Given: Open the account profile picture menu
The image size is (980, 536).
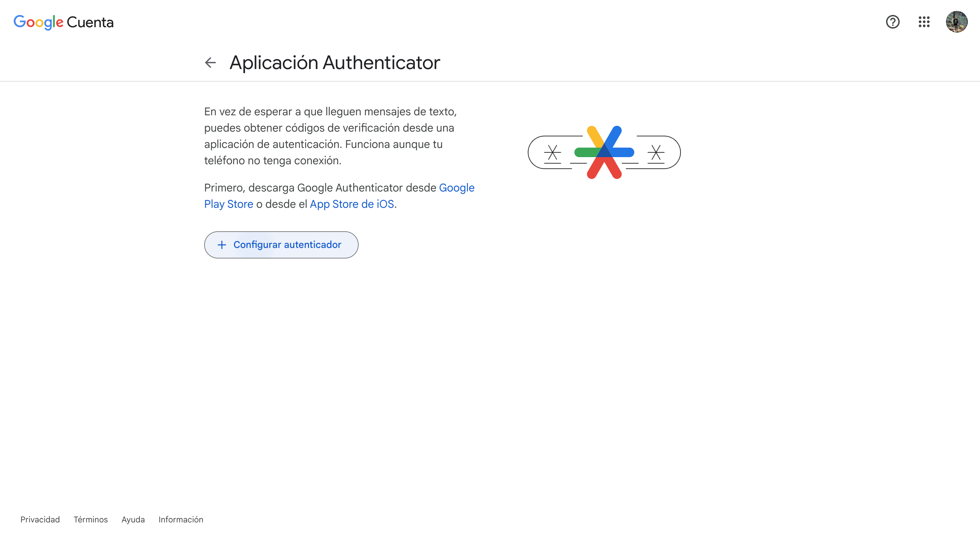Looking at the screenshot, I should click(x=957, y=22).
